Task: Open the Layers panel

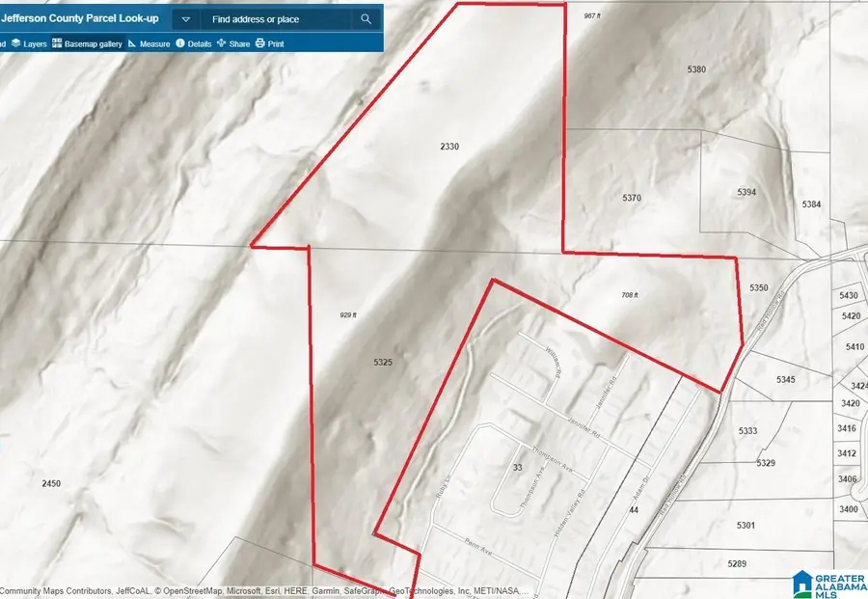Action: tap(28, 42)
